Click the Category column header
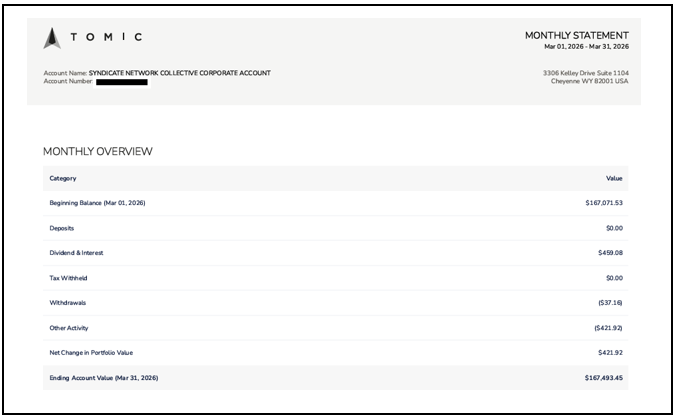Image resolution: width=675 pixels, height=418 pixels. [x=63, y=178]
